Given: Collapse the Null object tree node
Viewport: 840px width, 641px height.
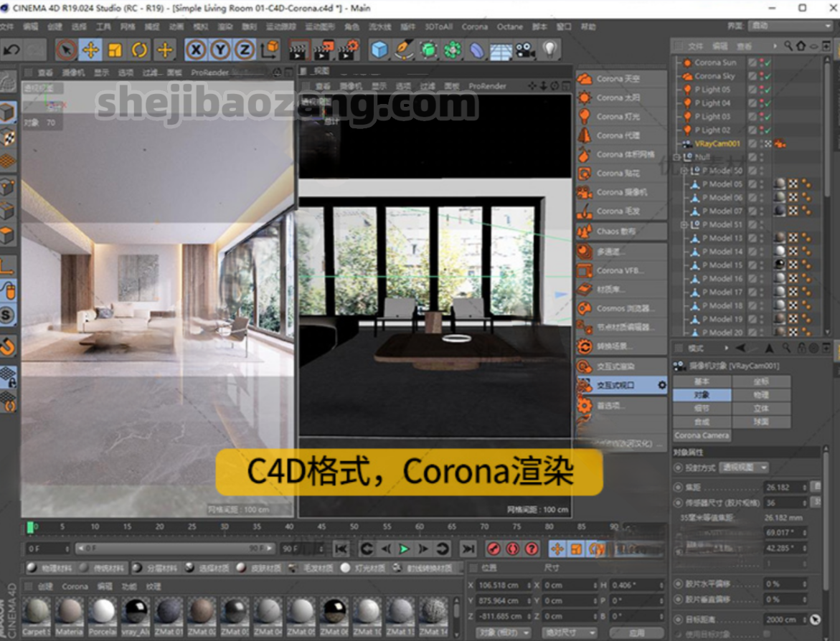Looking at the screenshot, I should (x=677, y=158).
